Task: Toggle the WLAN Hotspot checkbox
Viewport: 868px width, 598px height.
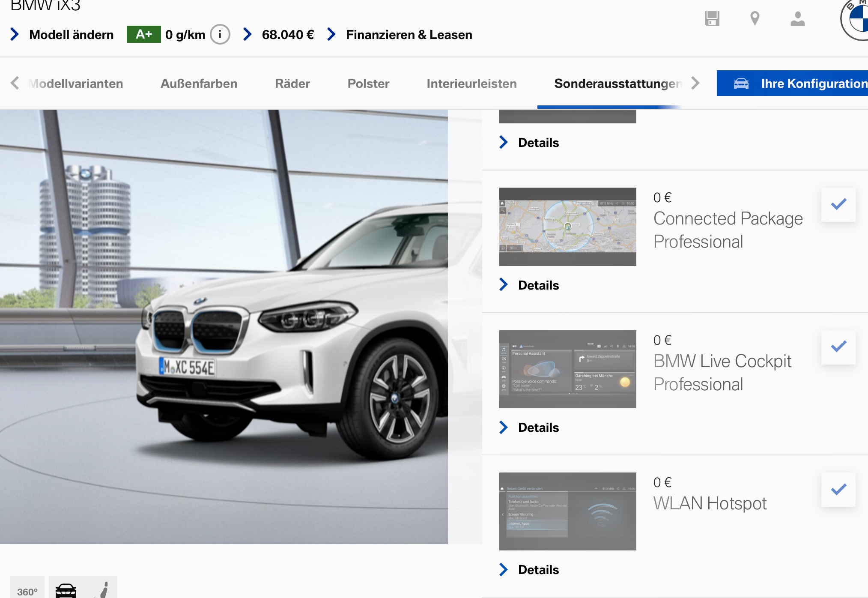Action: [x=838, y=489]
